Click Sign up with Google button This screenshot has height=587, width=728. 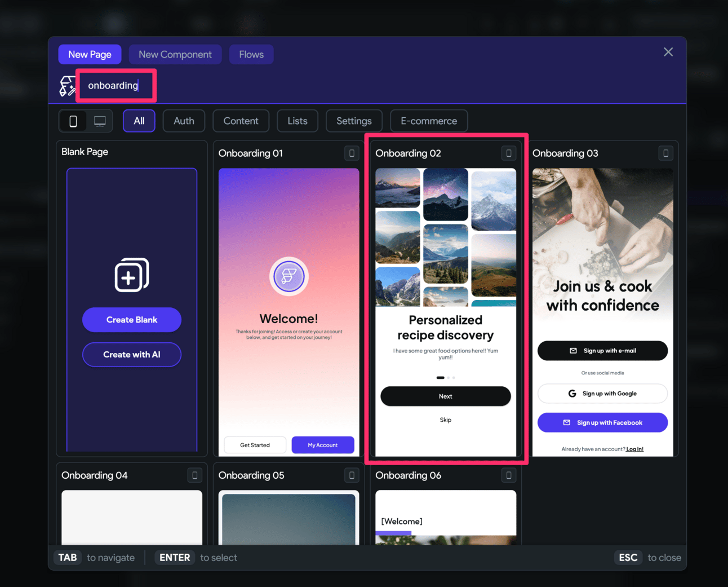click(x=603, y=394)
